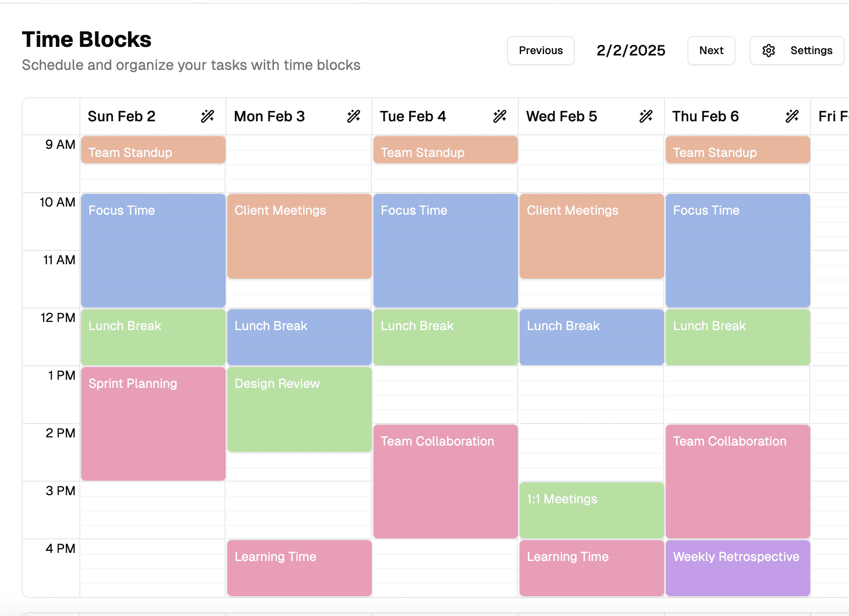Click the Sun Feb 2 column header
This screenshot has width=849, height=616.
(x=122, y=116)
